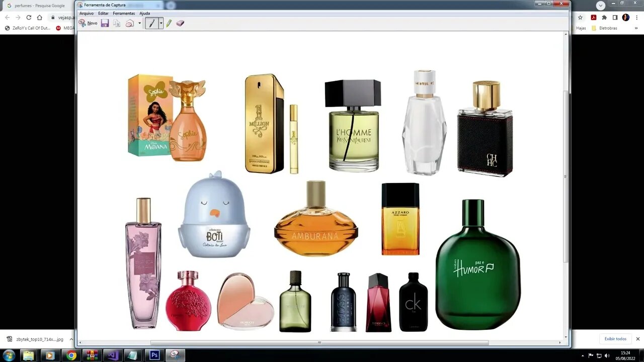Go to the Chrome home page icon

click(40, 17)
